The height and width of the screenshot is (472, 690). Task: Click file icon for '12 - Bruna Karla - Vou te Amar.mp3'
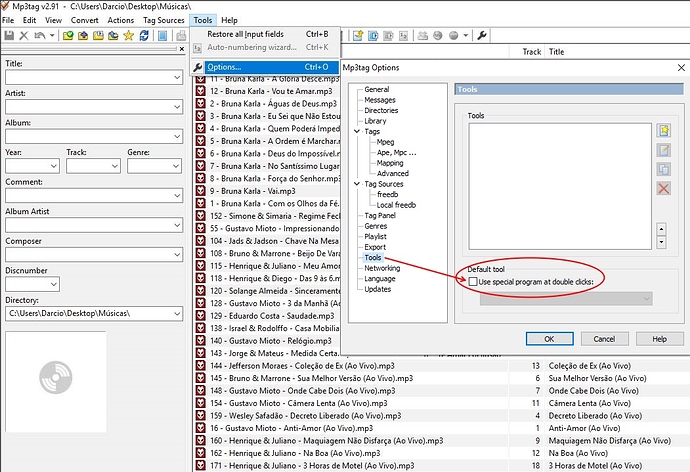201,91
